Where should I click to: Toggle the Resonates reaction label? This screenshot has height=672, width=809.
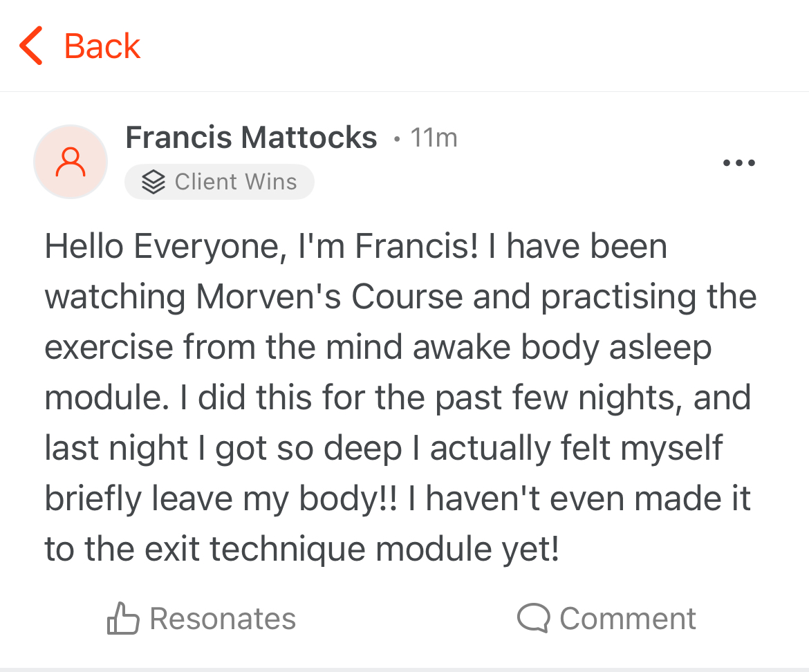[x=223, y=618]
